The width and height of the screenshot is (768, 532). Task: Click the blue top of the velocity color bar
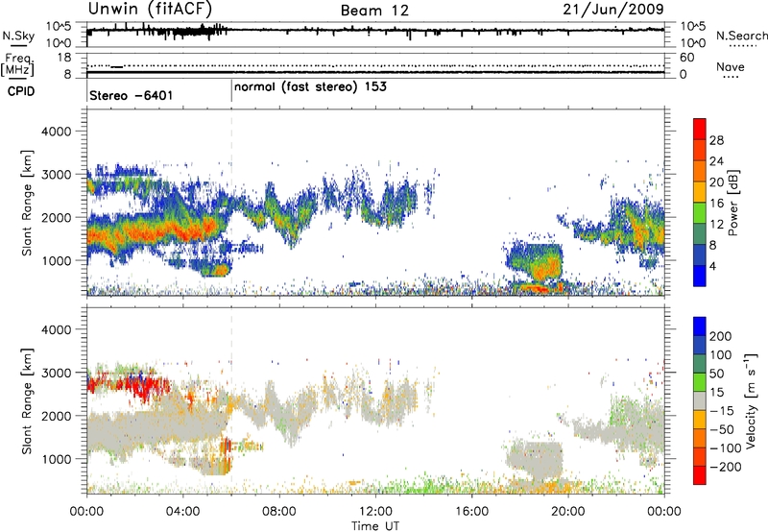pos(700,326)
